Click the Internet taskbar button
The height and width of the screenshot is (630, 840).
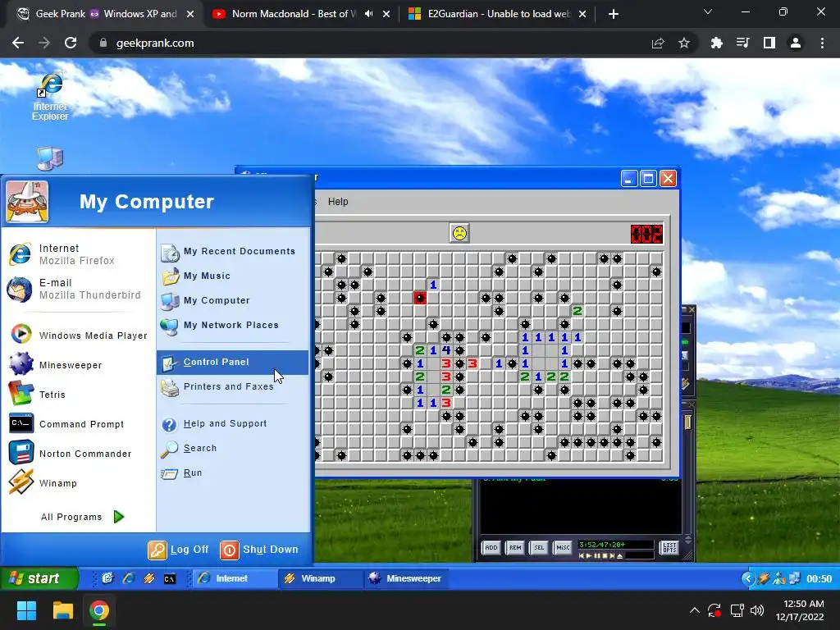234,578
